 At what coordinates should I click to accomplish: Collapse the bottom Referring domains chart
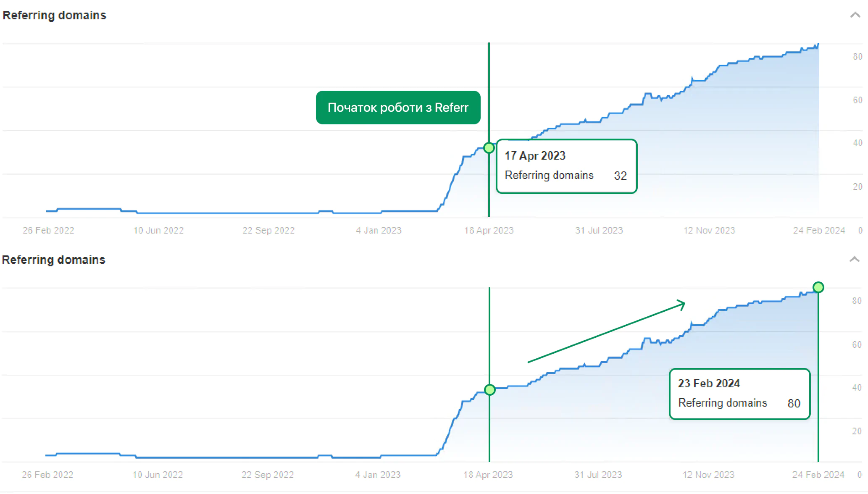click(854, 260)
